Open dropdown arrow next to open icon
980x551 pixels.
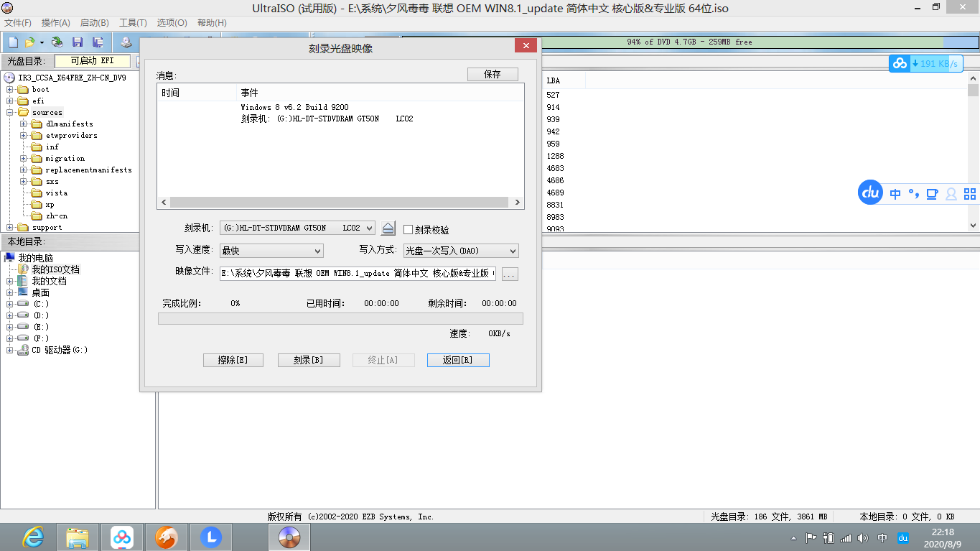(x=42, y=42)
